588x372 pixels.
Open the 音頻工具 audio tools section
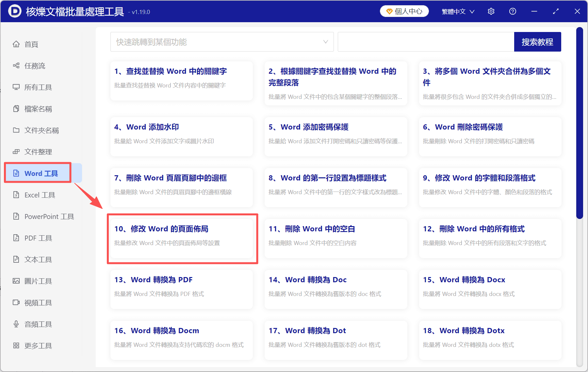[x=38, y=324]
